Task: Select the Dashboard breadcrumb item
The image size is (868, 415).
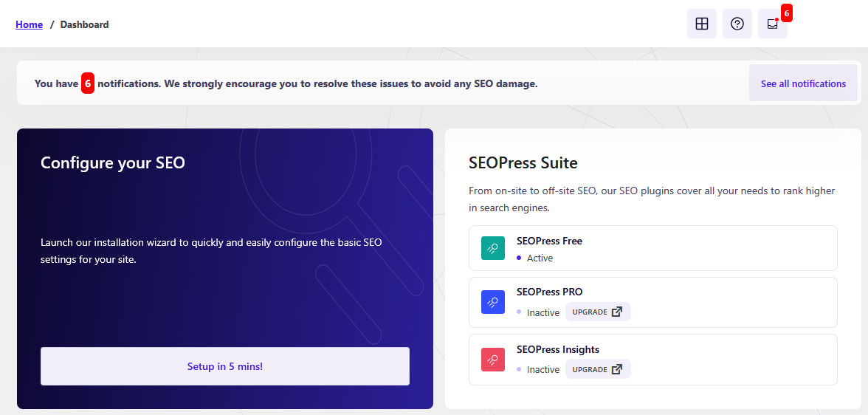Action: click(84, 24)
